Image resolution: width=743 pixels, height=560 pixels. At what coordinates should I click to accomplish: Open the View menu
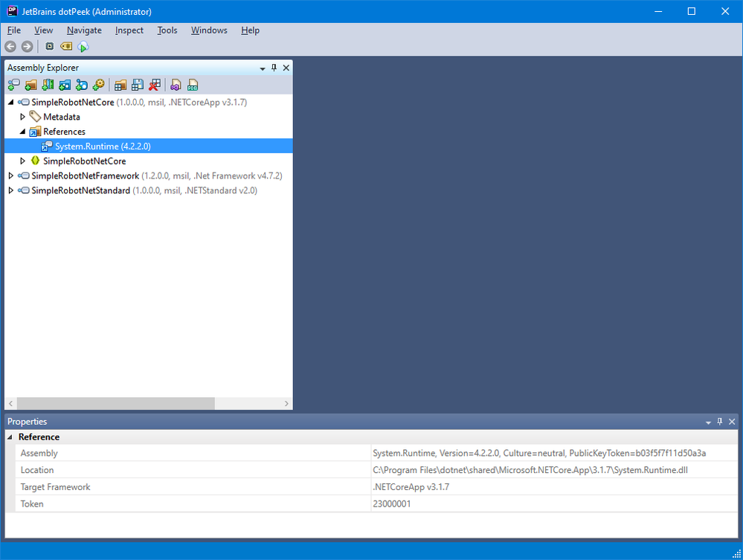(x=43, y=30)
